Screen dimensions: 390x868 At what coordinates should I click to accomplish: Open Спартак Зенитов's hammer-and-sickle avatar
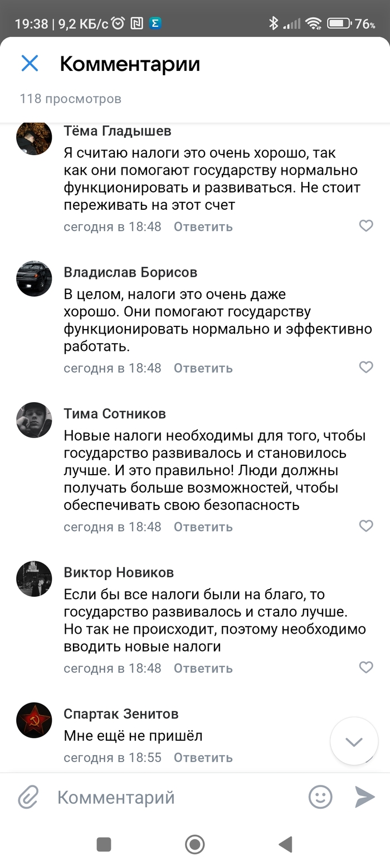point(34,720)
